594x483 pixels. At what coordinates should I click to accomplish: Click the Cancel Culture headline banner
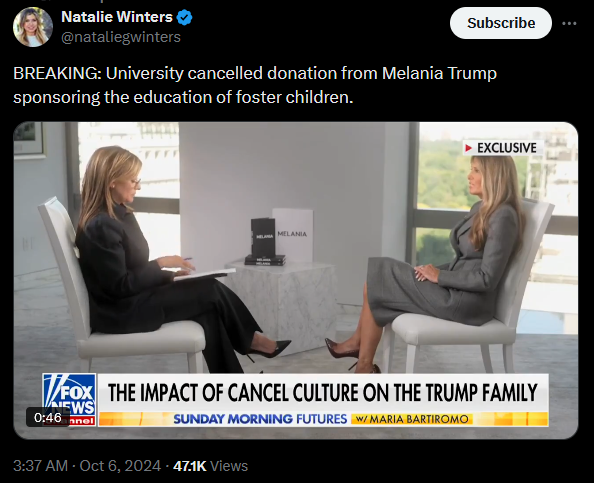[323, 392]
